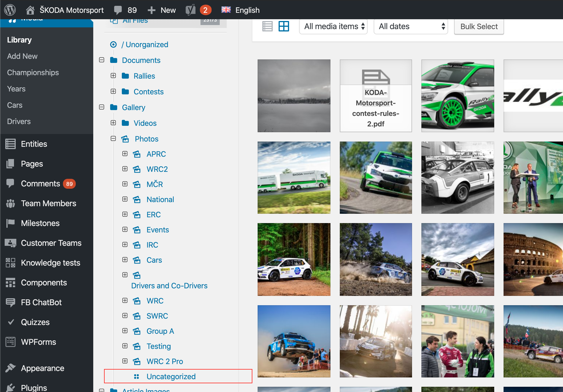Switch to list view icon
The height and width of the screenshot is (392, 563).
pos(267,27)
